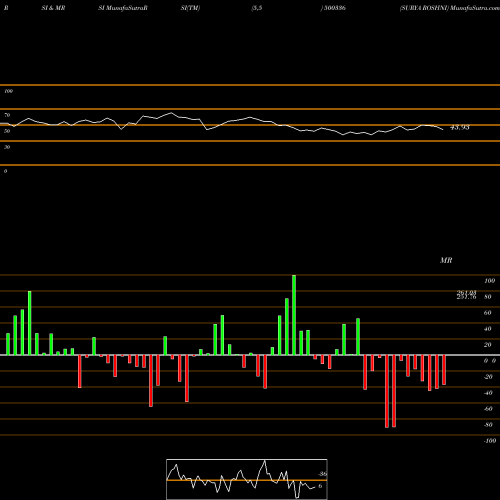Click the RSI value label 43.93
The image size is (500, 500).
pyautogui.click(x=460, y=127)
